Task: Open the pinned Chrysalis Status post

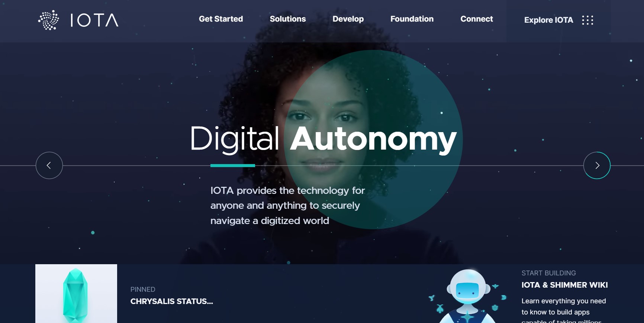Action: 172,301
